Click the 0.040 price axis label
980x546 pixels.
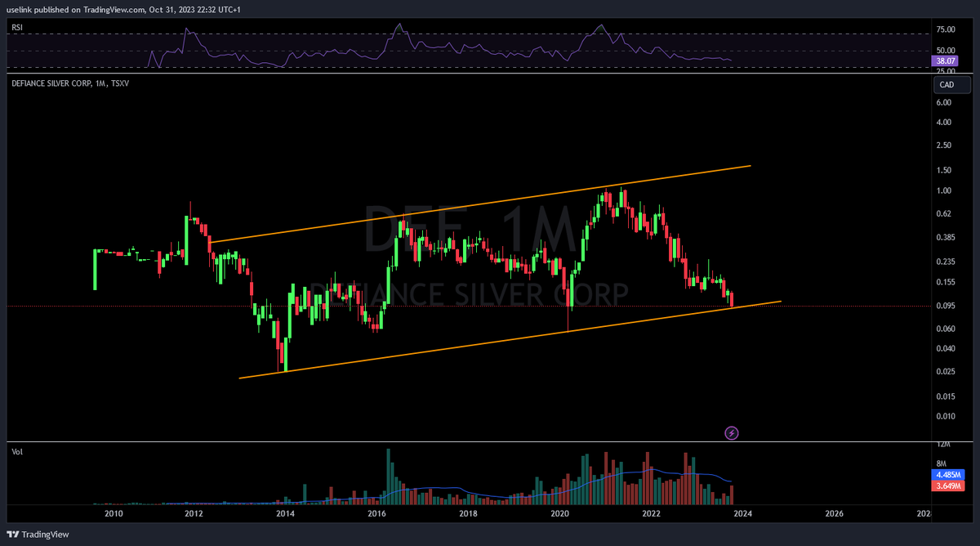click(x=947, y=349)
